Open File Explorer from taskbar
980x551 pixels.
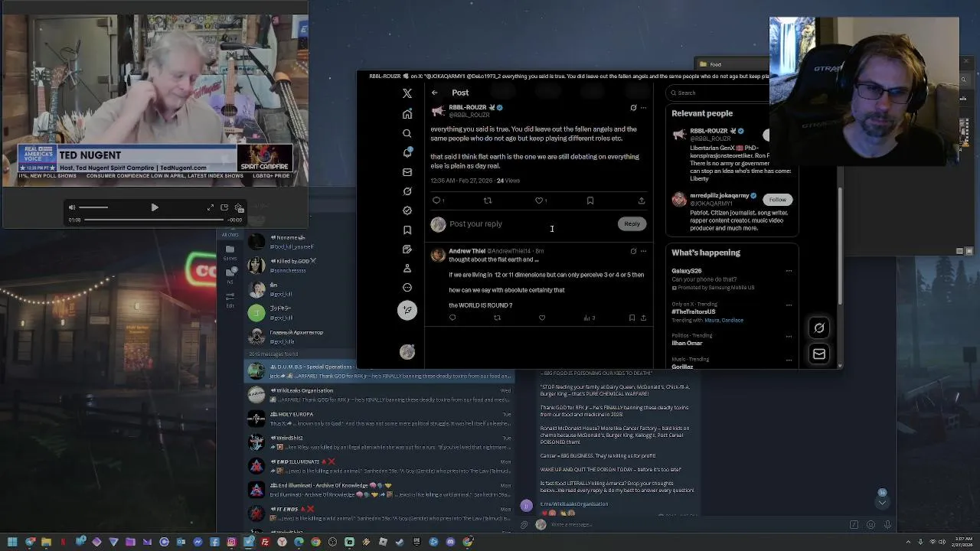pos(46,542)
